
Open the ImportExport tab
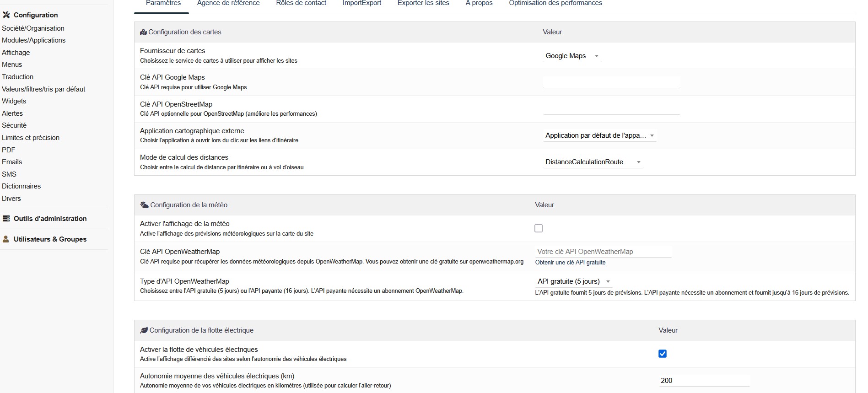tap(362, 3)
